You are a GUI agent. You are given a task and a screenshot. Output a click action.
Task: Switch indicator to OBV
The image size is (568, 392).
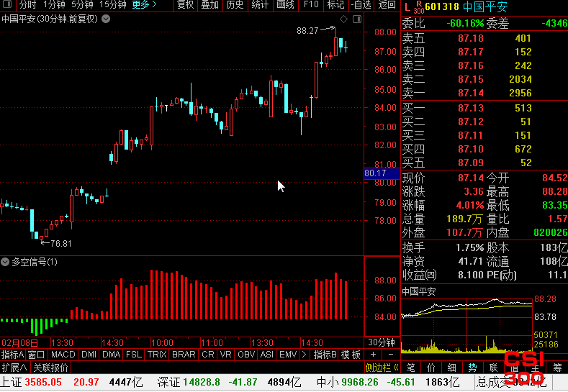tap(246, 355)
